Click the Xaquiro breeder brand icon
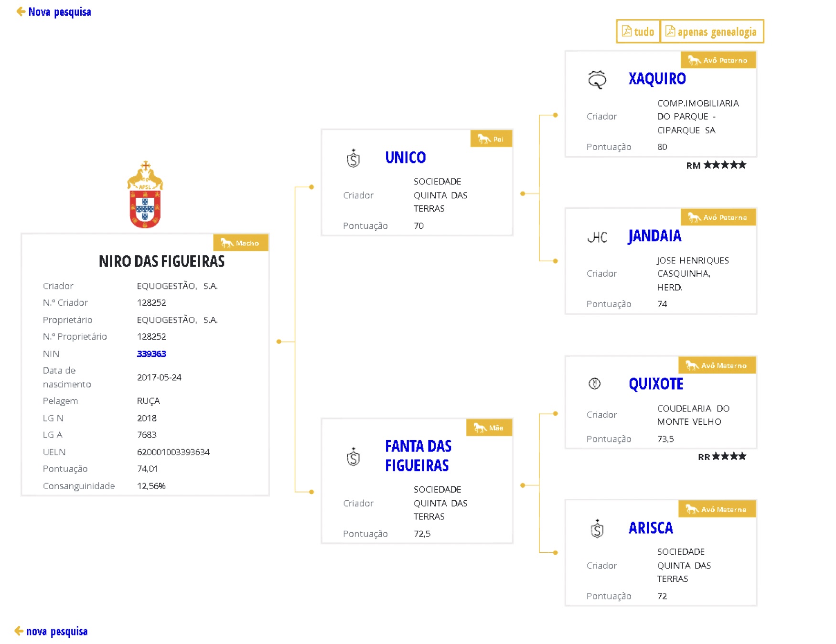This screenshot has width=836, height=644. point(597,79)
